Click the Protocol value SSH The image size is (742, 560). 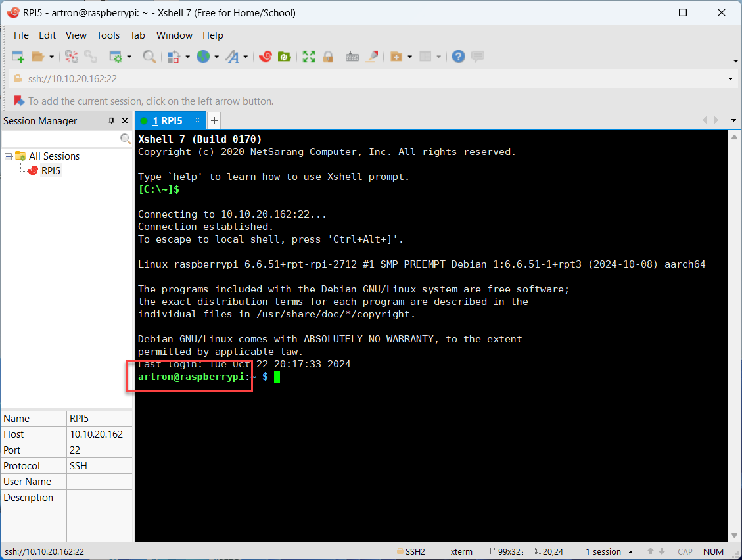(x=79, y=466)
